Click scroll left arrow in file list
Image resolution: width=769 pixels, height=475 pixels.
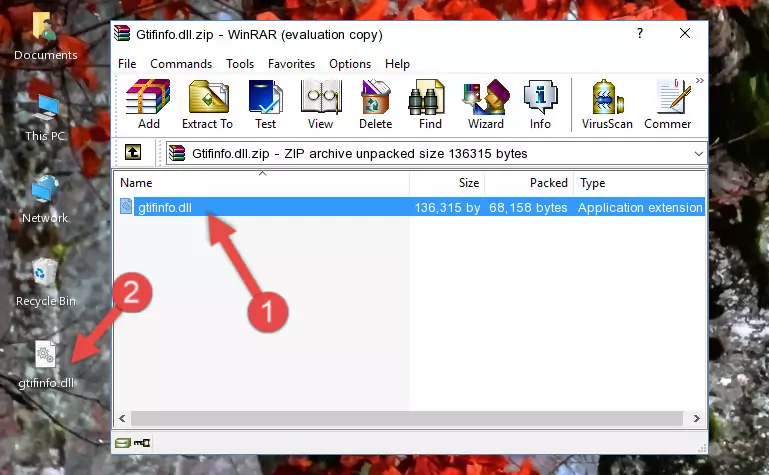pos(123,419)
